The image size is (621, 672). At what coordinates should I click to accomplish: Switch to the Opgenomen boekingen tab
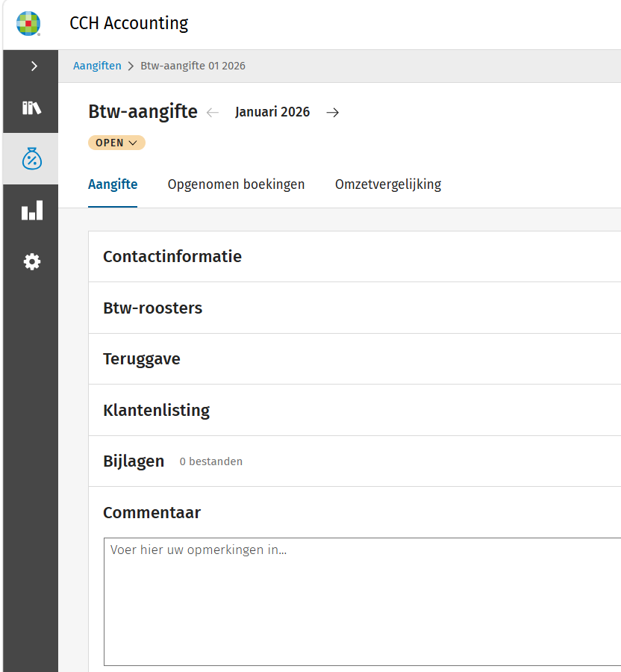coord(236,184)
